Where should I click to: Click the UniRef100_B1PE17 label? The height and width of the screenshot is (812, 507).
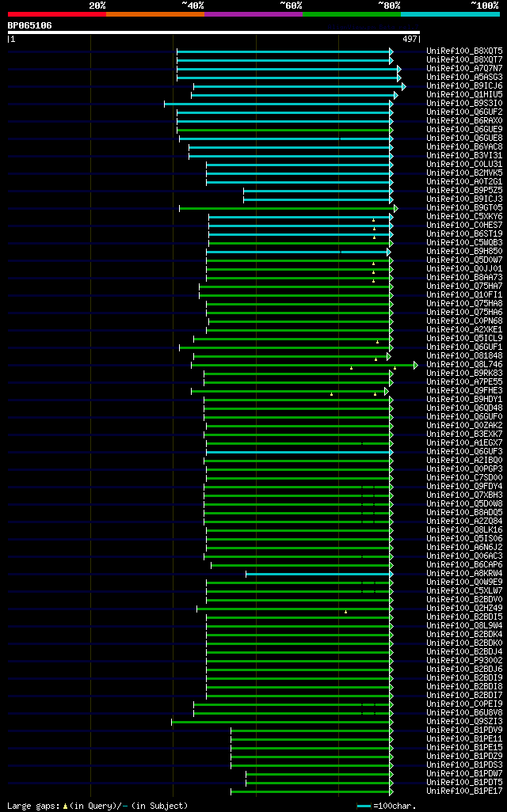(x=464, y=791)
